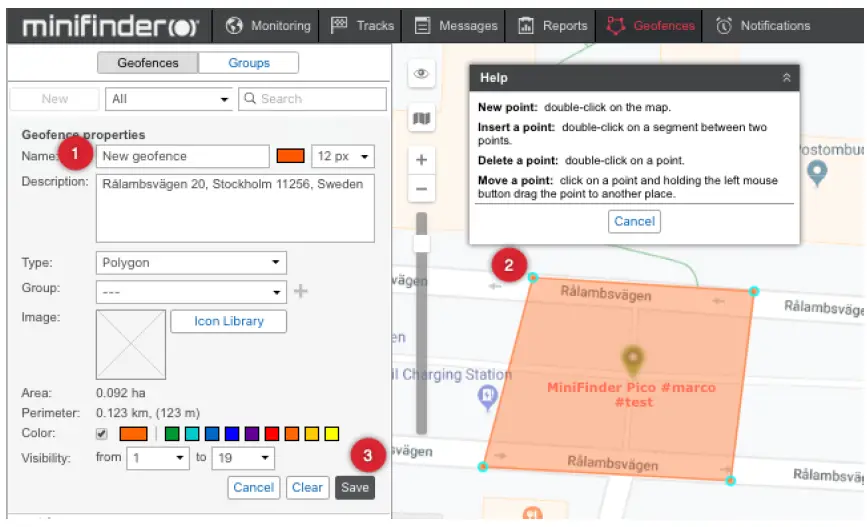Screen dimensions: 867x527
Task: Edit the Description text area
Action: [x=235, y=208]
